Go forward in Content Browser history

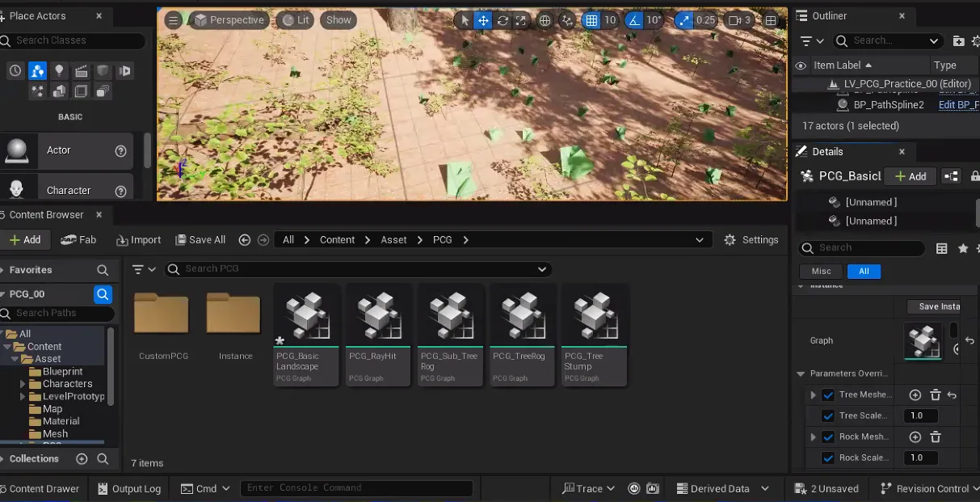[x=263, y=240]
